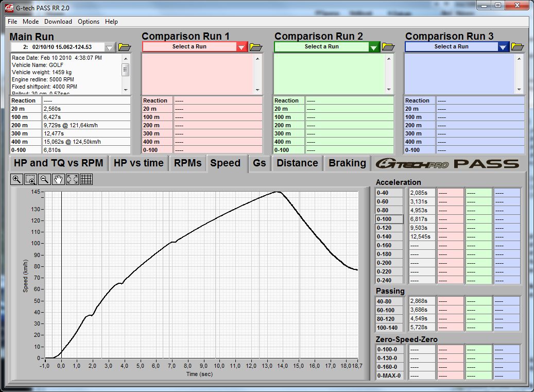Click the fit-graph-to-window icon
534x392 pixels.
72,179
